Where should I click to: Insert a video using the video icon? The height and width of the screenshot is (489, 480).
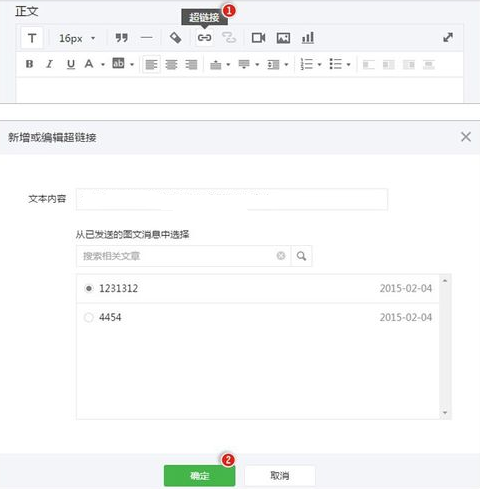[258, 38]
